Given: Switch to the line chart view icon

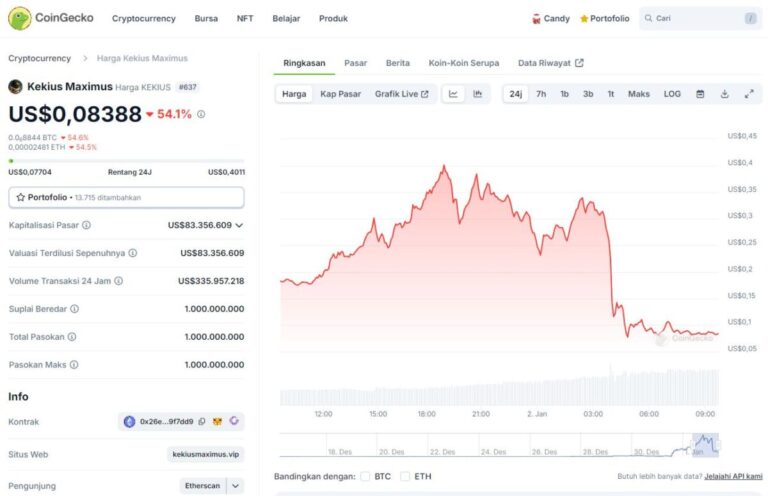Looking at the screenshot, I should click(x=453, y=94).
